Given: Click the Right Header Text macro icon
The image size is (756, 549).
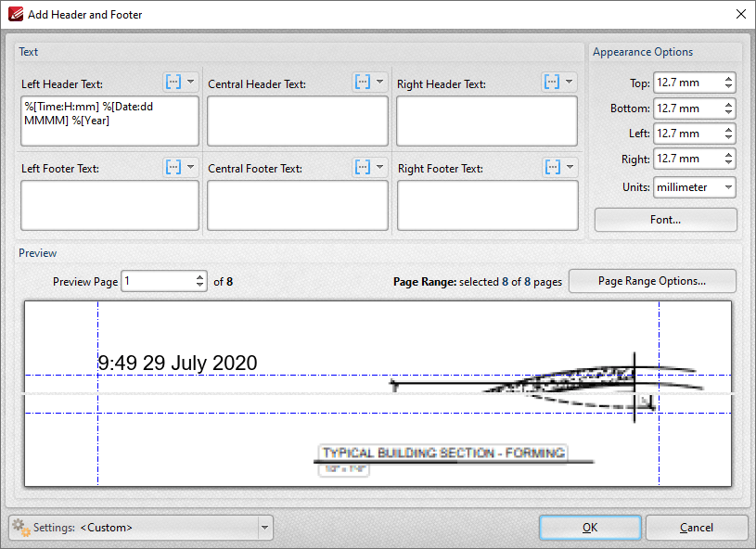Looking at the screenshot, I should 552,83.
